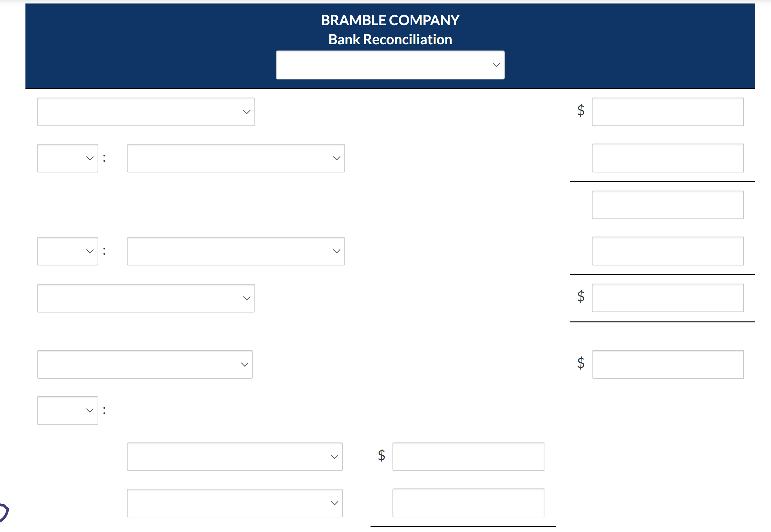Click the subtotal field below the first underline

667,205
